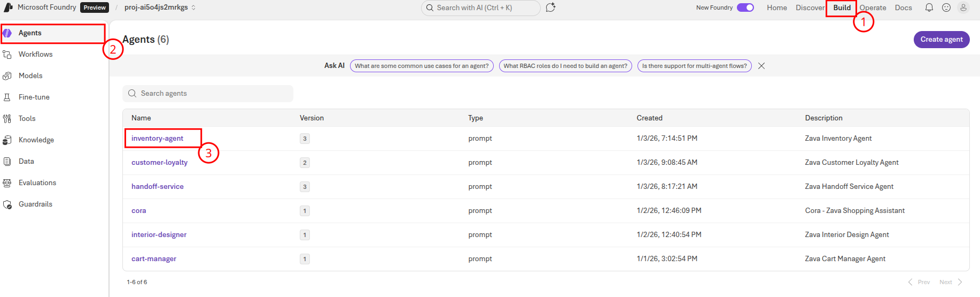Click the Description column header
Screen dimensions: 980x297
(823, 118)
